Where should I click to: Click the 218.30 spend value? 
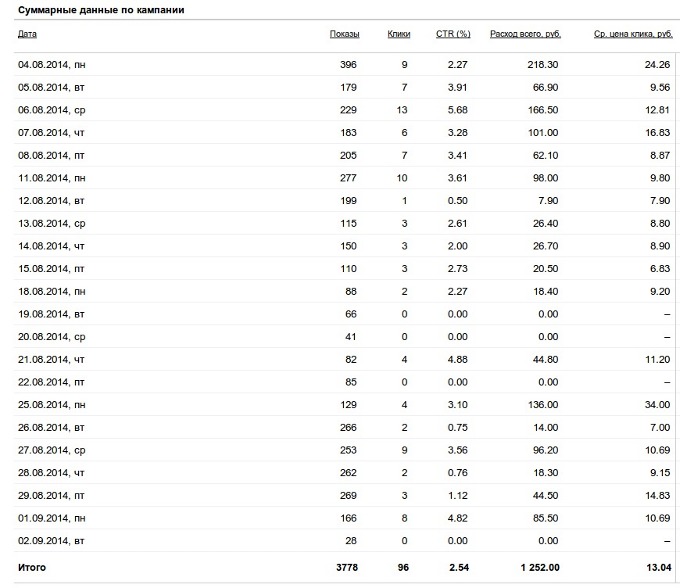(543, 65)
